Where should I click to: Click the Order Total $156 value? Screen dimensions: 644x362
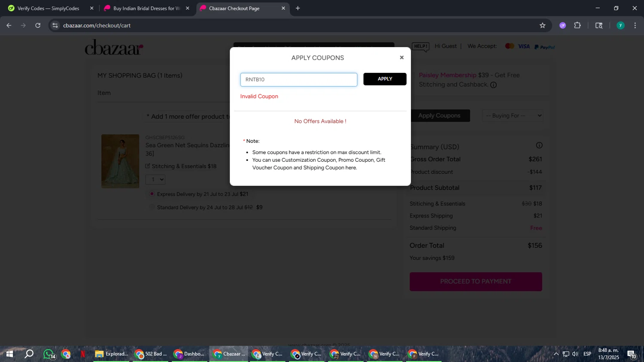click(535, 245)
